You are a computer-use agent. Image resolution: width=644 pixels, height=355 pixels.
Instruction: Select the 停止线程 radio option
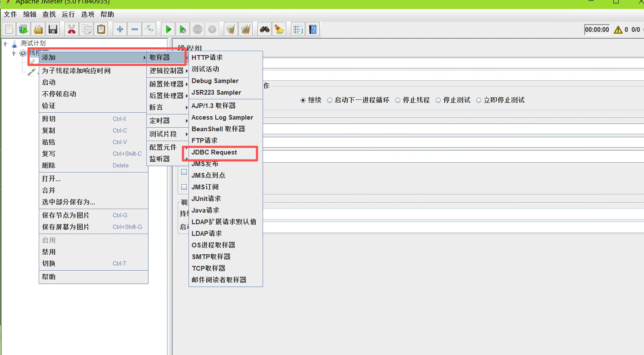(x=398, y=100)
